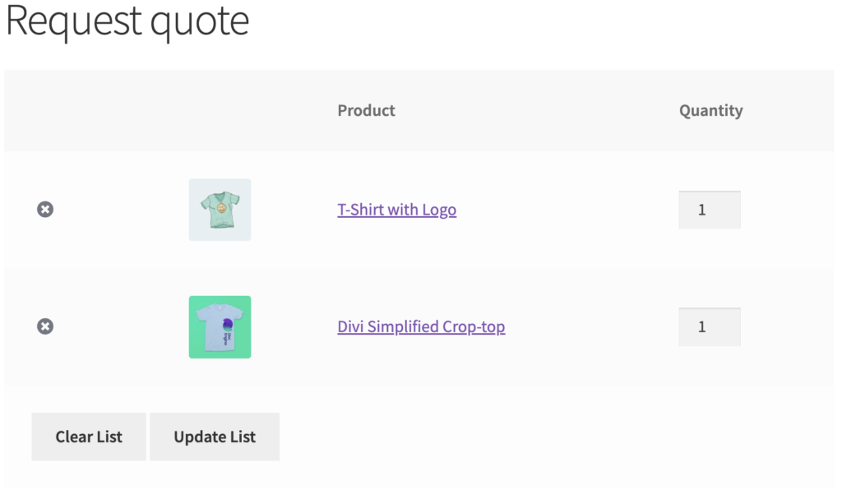Click the word Logo in the first product link

coord(439,210)
